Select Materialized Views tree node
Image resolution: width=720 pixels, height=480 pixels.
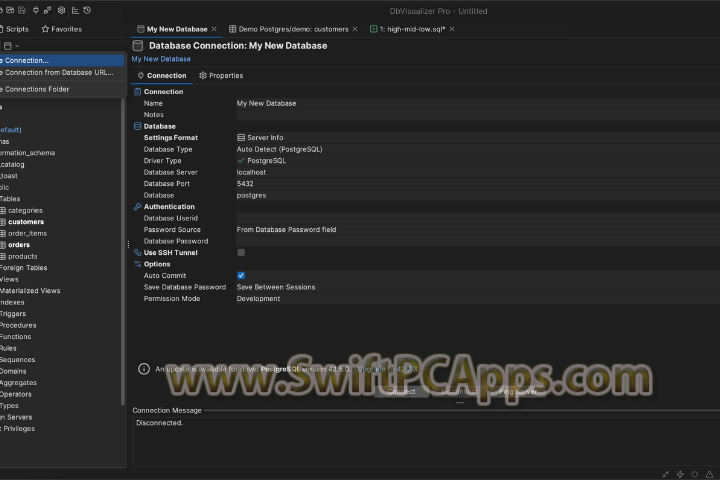30,291
